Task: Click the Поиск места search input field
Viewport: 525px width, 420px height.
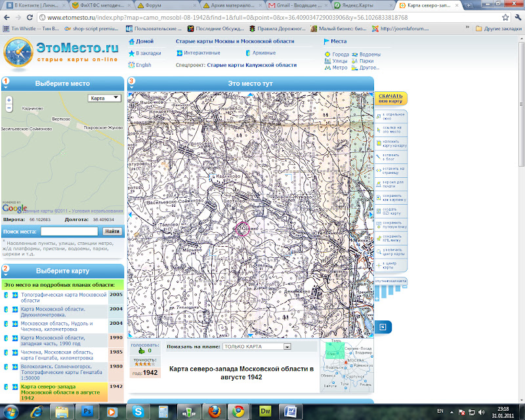Action: (70, 232)
